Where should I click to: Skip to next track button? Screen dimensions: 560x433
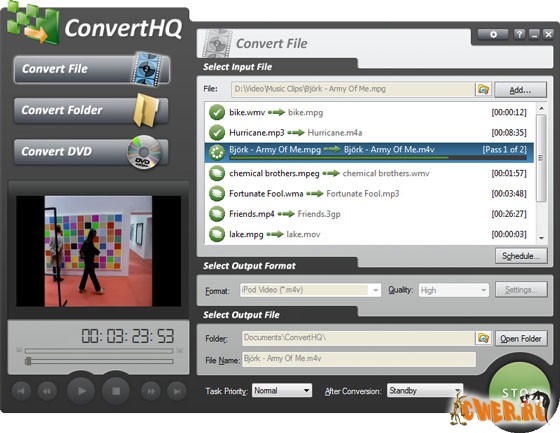pos(177,391)
